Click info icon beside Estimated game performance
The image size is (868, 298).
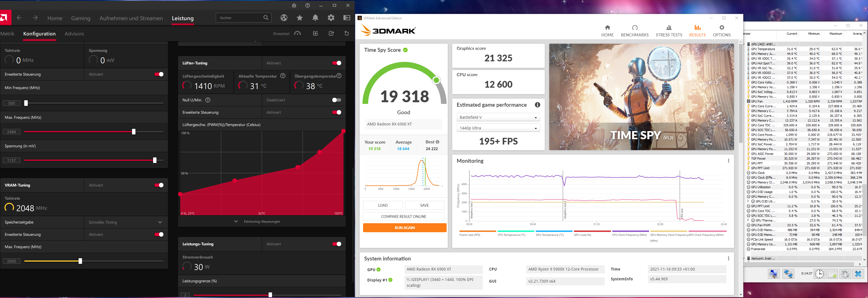pos(537,105)
